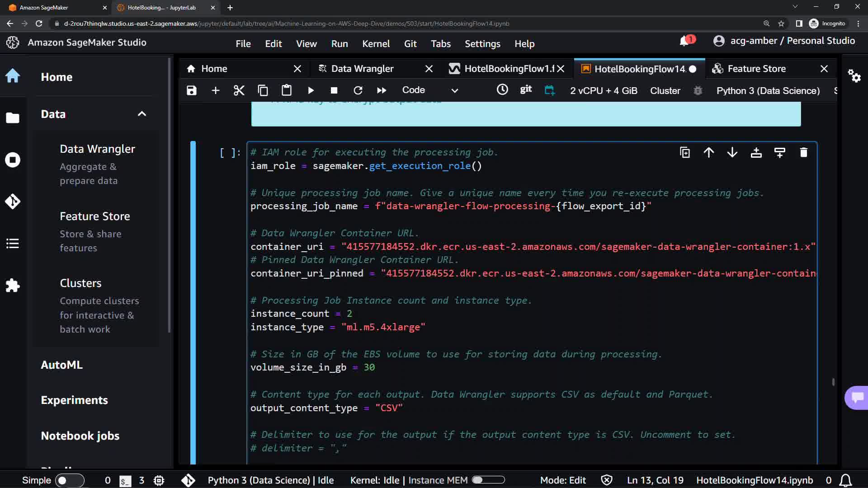The image size is (868, 488).
Task: Duplicate the cell with the copy icon
Action: [x=685, y=153]
